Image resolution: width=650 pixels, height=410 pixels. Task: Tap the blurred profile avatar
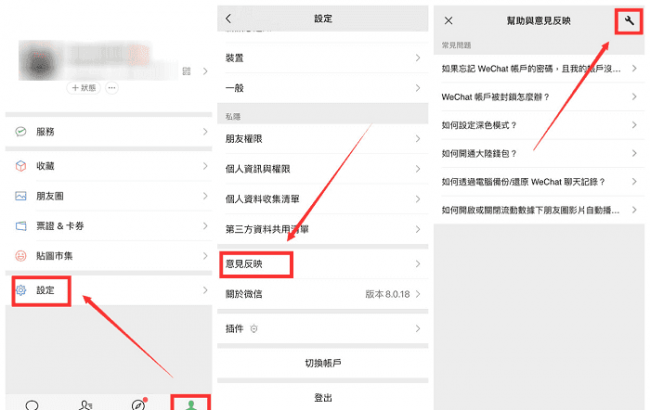point(39,61)
